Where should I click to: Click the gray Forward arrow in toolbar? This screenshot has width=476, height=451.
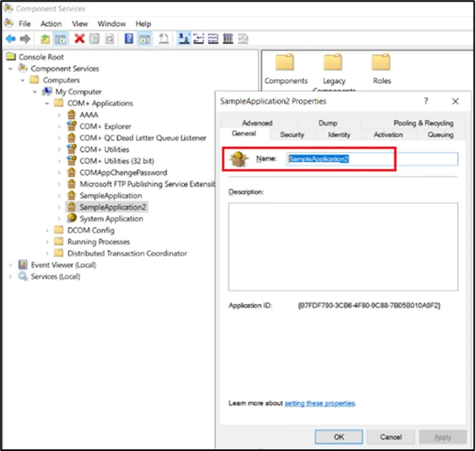(x=25, y=38)
